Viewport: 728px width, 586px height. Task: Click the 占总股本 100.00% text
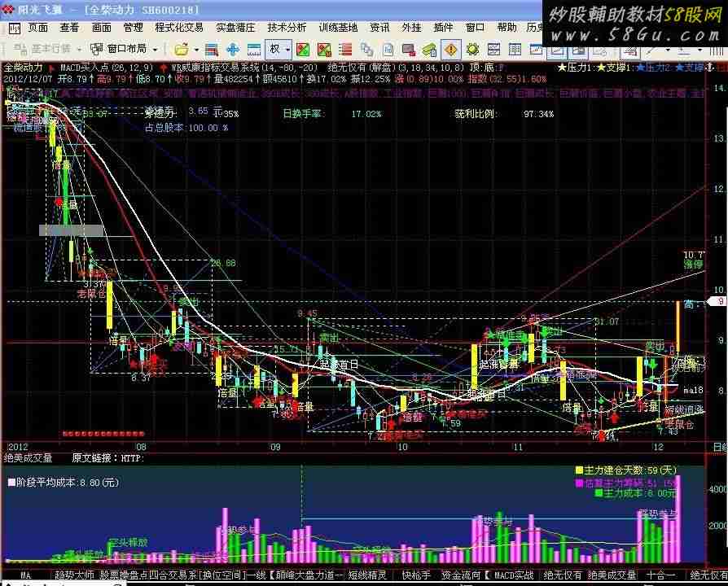(x=186, y=128)
